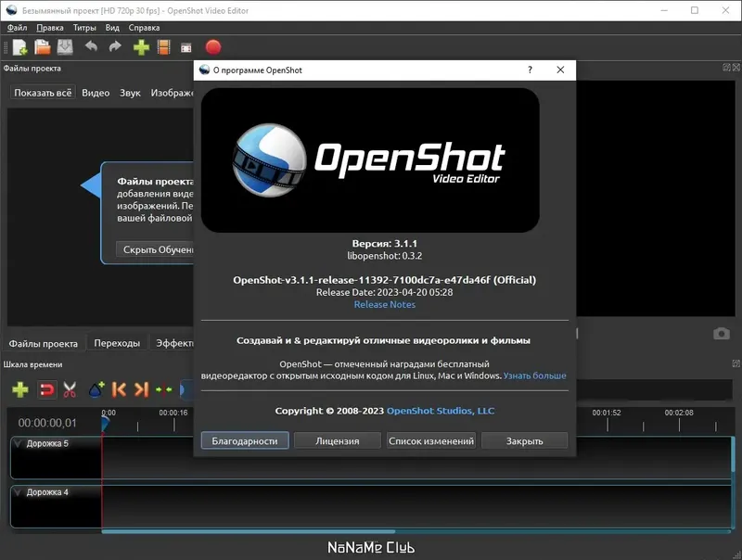Image resolution: width=742 pixels, height=560 pixels.
Task: Click the blue playhead marker on the ruler
Action: point(105,424)
